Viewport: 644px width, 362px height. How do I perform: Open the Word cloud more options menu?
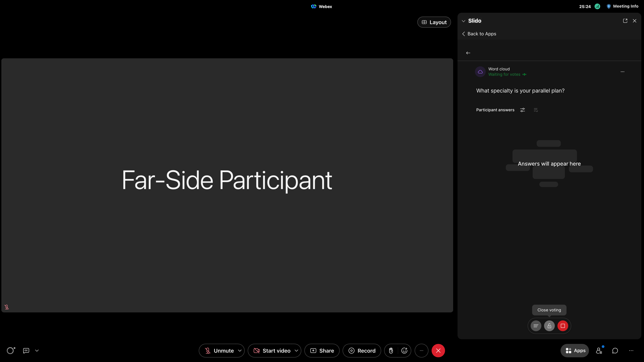(x=622, y=72)
